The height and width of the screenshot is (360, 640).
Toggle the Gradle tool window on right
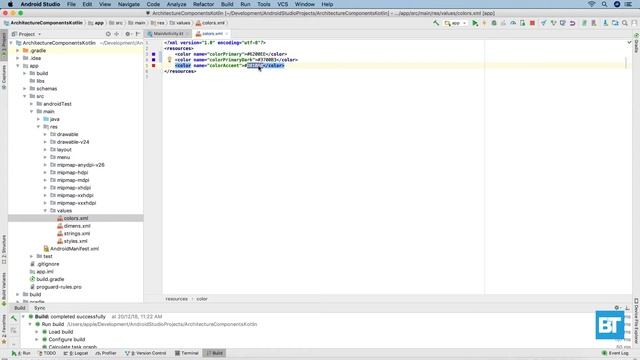coord(636,43)
